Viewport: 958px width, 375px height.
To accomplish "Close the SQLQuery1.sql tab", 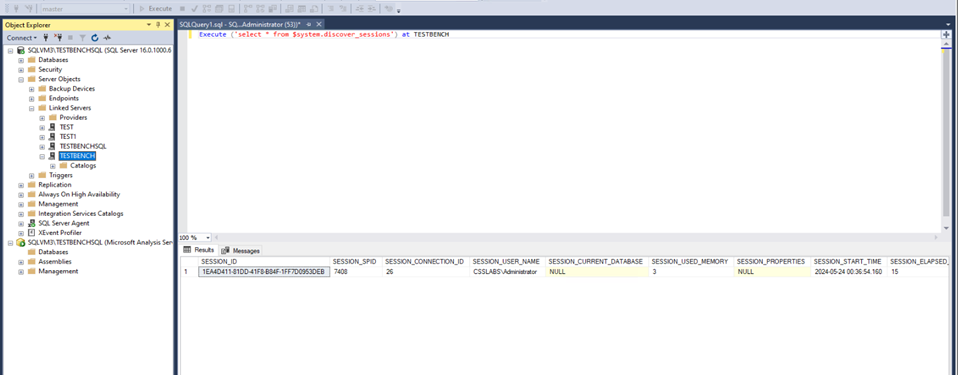I will pos(318,24).
